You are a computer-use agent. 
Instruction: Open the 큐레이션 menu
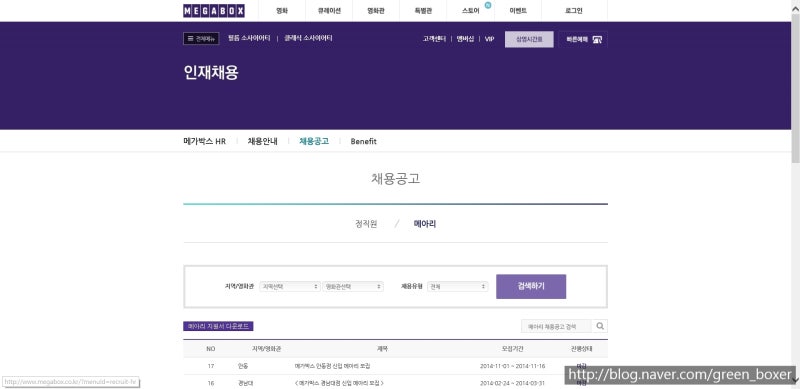click(x=329, y=11)
